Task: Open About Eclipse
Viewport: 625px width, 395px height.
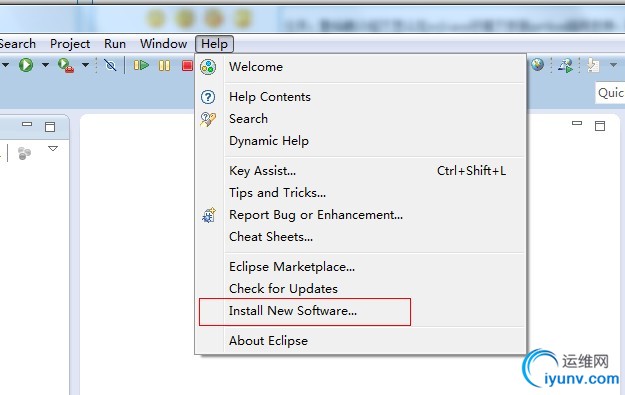Action: coord(361,341)
